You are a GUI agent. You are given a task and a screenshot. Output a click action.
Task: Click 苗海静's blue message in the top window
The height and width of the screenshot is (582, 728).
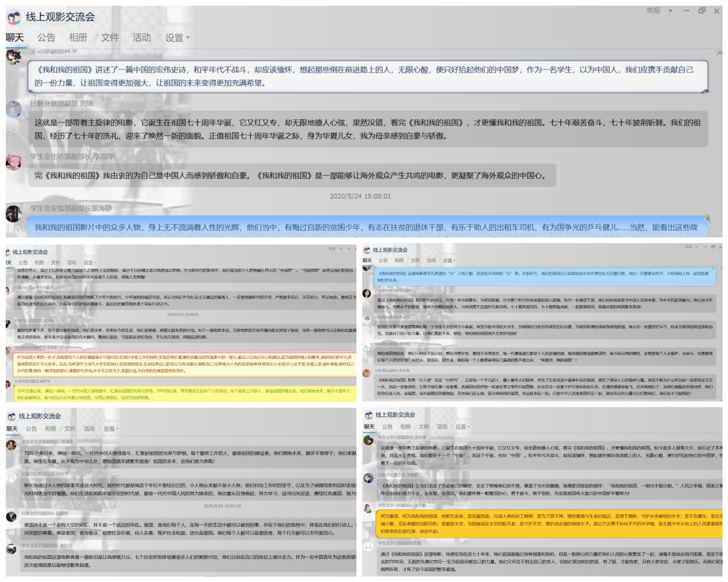pos(368,227)
